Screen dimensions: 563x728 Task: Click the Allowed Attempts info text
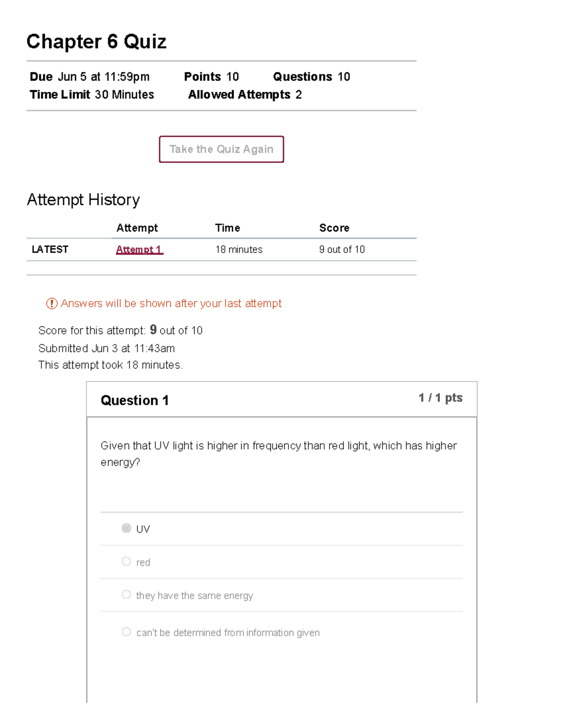[244, 94]
